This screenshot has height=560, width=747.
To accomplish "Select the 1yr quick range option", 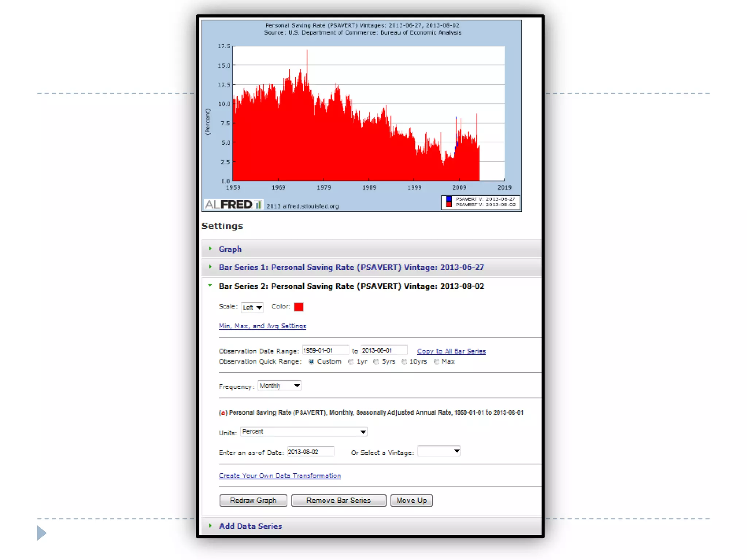I will click(x=351, y=362).
